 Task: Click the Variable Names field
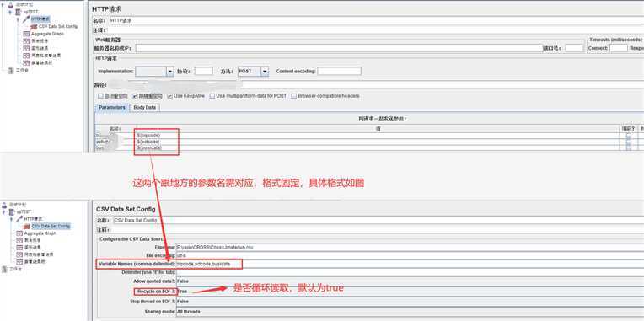[x=410, y=264]
